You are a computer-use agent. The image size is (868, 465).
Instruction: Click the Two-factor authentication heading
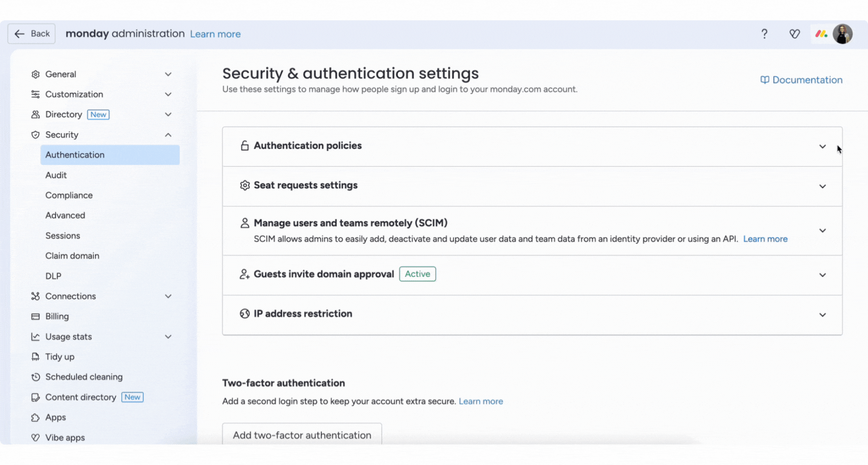[284, 383]
